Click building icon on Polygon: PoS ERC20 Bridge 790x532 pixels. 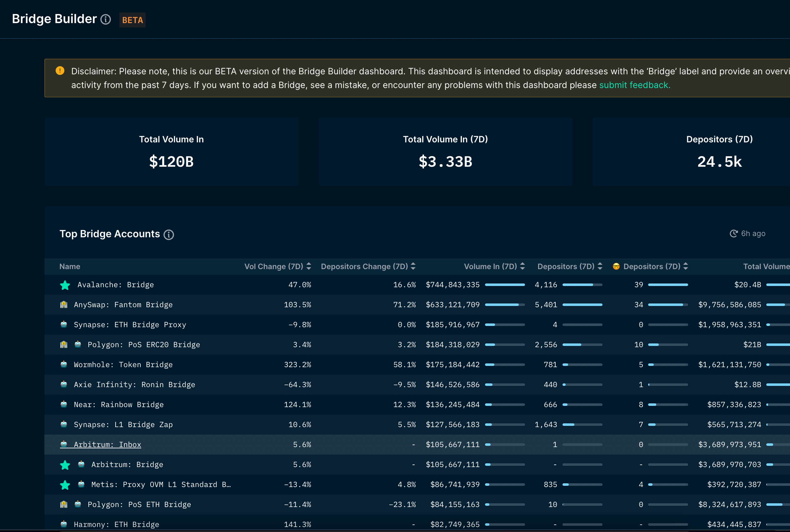pos(63,344)
